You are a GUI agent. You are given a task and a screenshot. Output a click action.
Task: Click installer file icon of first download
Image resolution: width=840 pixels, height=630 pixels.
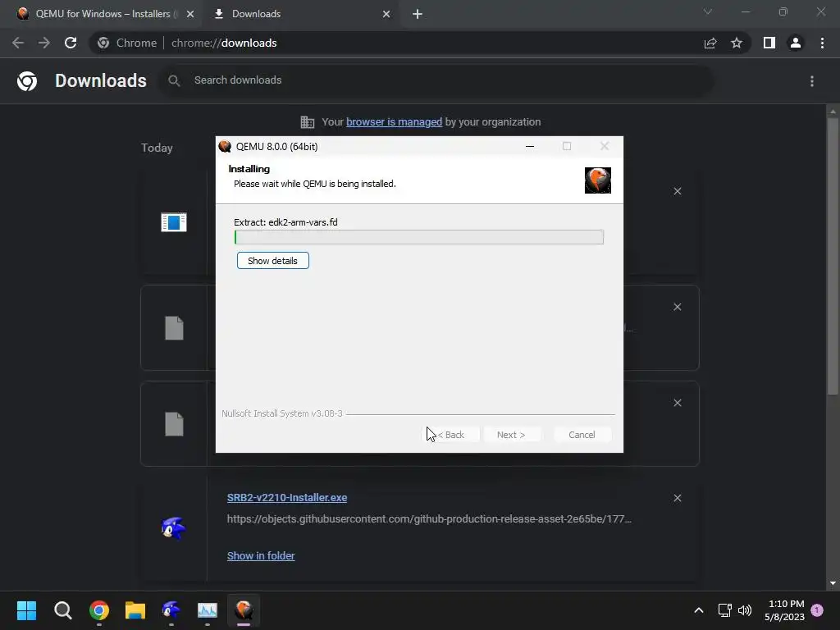(174, 221)
